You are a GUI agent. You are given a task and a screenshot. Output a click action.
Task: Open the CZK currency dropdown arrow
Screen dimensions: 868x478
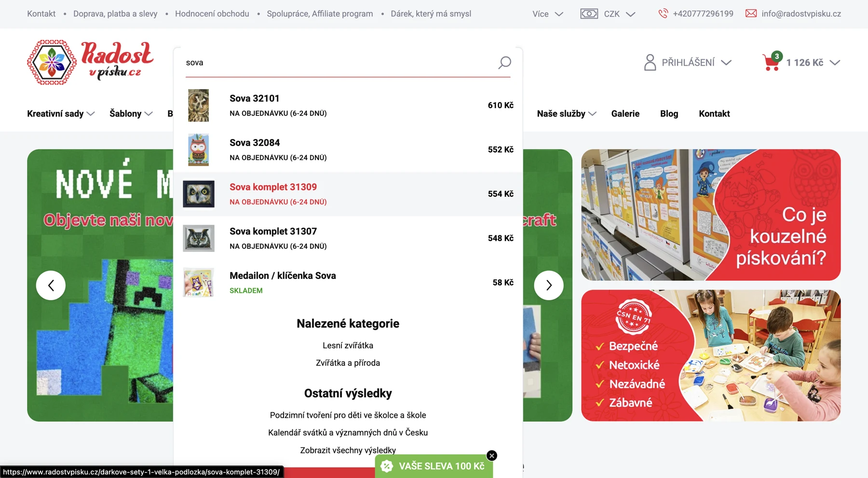(630, 14)
